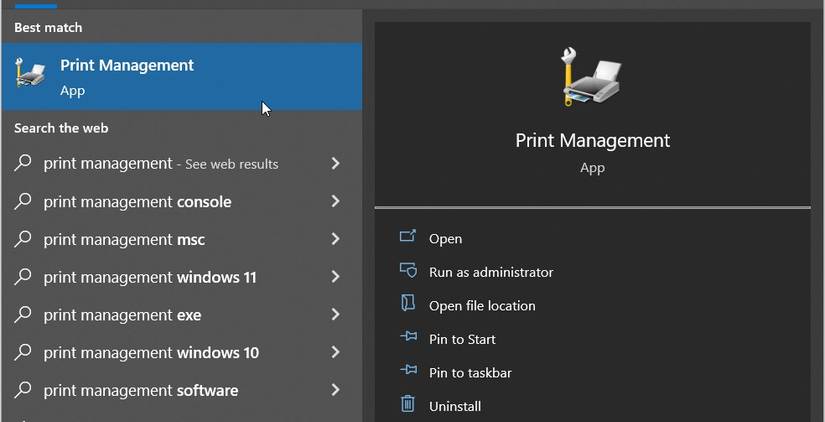Click the Pin to Start pin icon
The width and height of the screenshot is (825, 422).
(408, 339)
